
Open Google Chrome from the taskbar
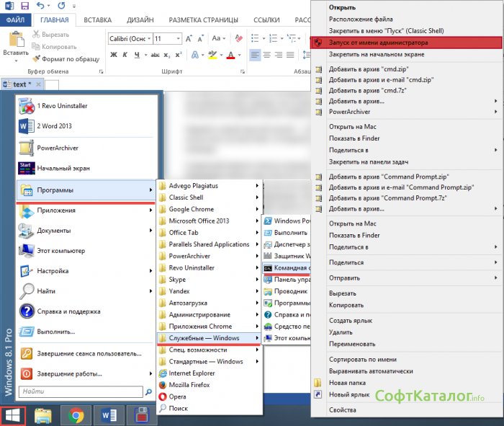coord(75,415)
